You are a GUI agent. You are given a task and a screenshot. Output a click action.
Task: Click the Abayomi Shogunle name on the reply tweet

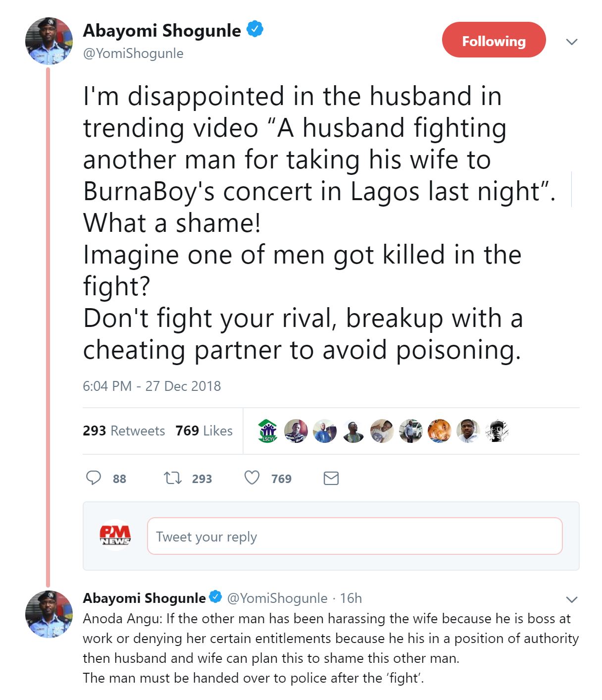[144, 598]
